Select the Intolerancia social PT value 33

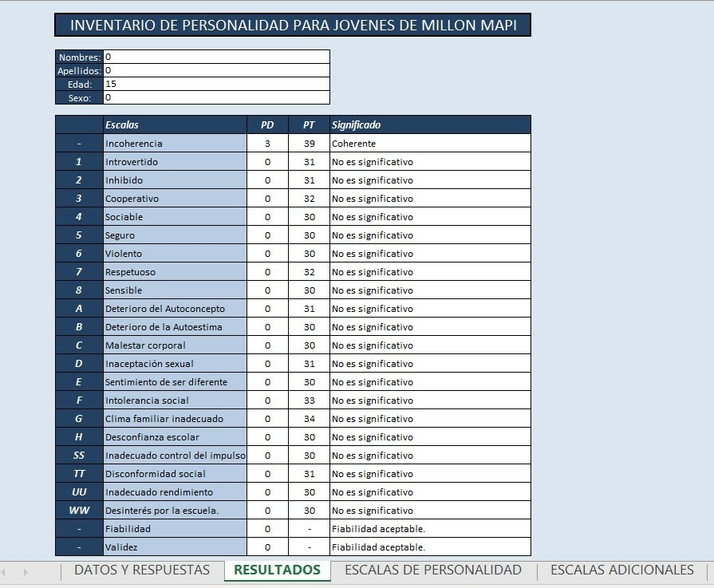(x=309, y=401)
